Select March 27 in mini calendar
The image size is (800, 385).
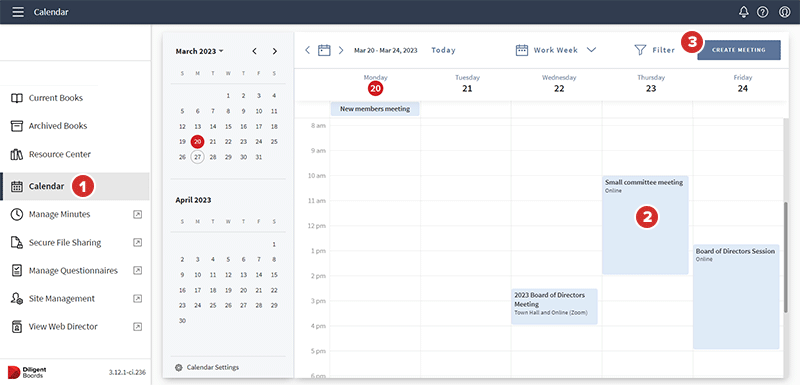(x=197, y=157)
